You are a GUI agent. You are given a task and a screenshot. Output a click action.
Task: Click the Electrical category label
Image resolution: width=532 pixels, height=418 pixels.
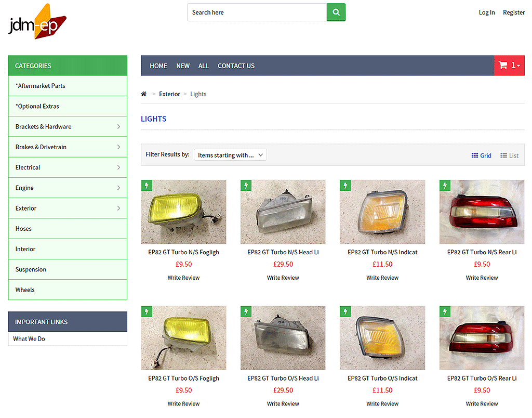coord(28,167)
